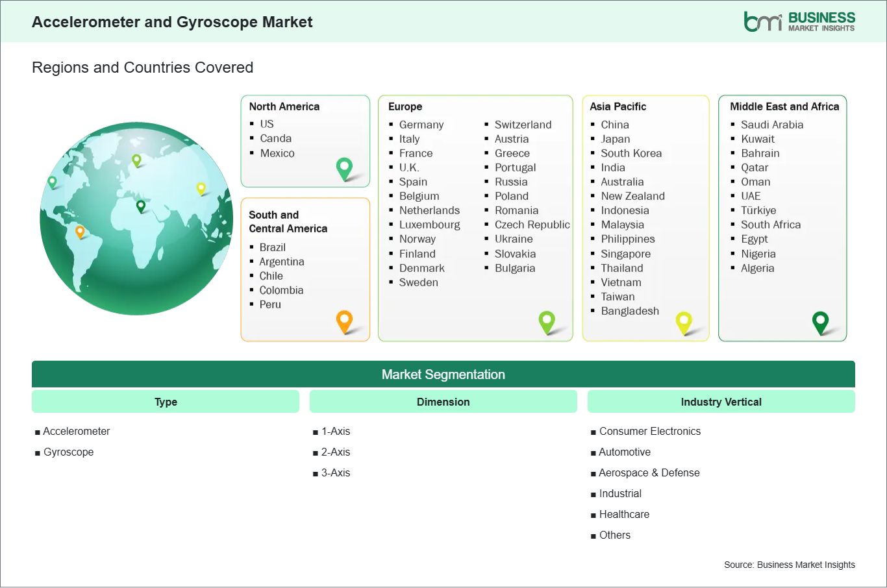Screen dimensions: 887x588
Task: Click Germany in the Europe list
Action: pyautogui.click(x=421, y=125)
